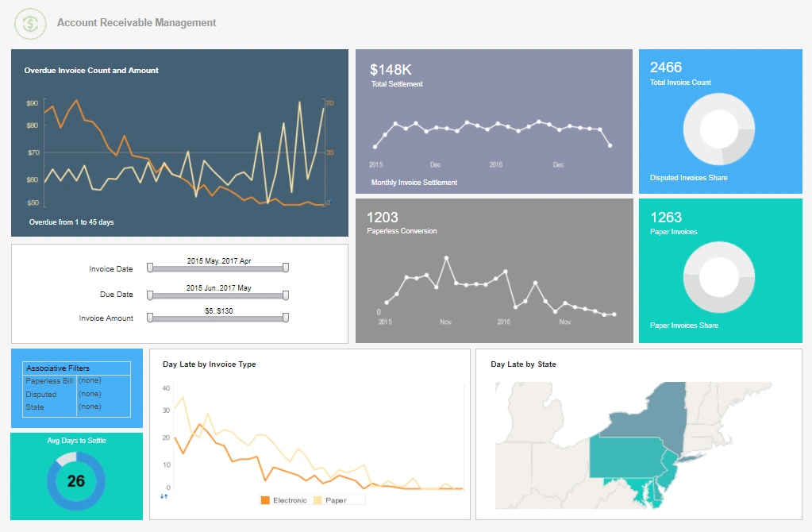The height and width of the screenshot is (532, 812).
Task: Select the Disputed Invoices Share donut chart
Action: coord(718,129)
